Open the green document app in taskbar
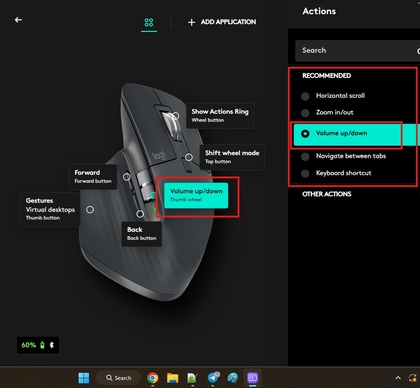This screenshot has width=420, height=388. [193, 378]
